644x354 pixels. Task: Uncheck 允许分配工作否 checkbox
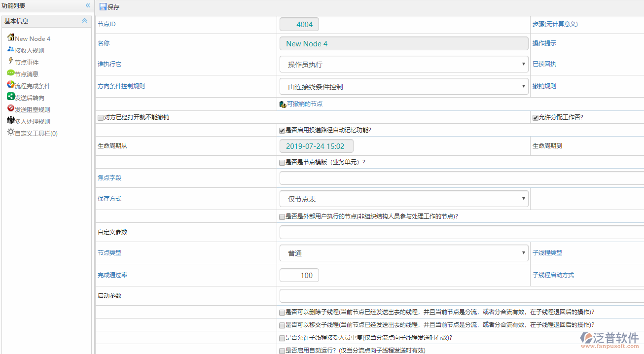pyautogui.click(x=535, y=118)
